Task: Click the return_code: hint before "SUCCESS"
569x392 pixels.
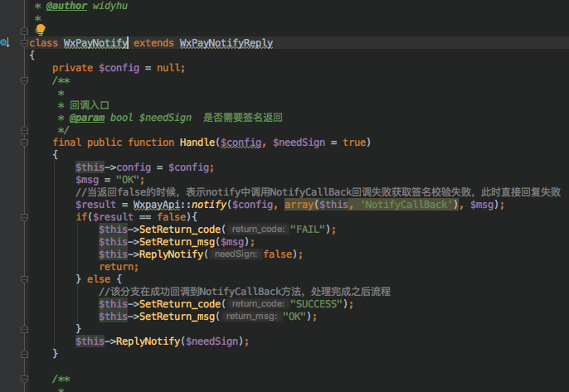Action: tap(258, 304)
